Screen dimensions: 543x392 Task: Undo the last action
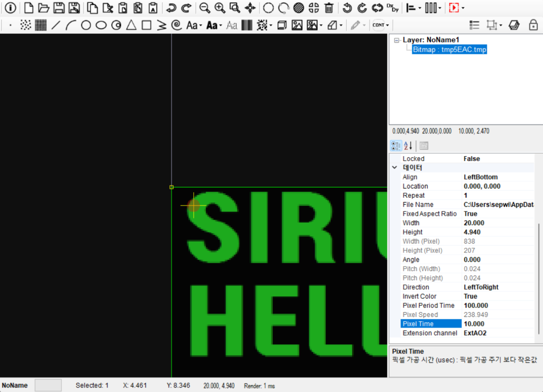pyautogui.click(x=171, y=8)
